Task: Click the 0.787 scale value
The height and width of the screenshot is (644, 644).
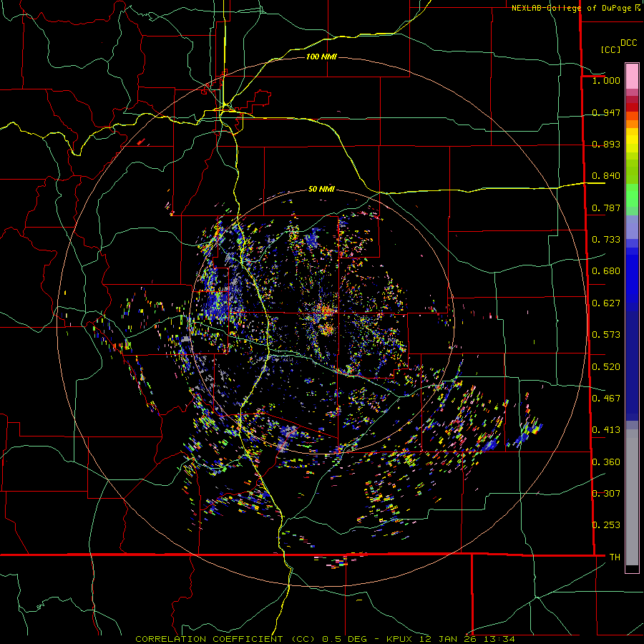Action: tap(606, 208)
